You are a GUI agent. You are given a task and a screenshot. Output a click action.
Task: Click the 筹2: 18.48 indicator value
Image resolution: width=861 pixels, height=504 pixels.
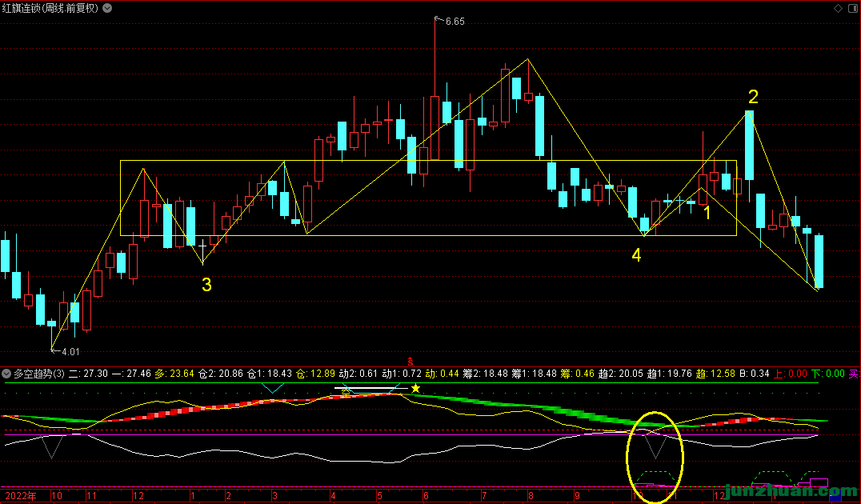click(486, 374)
